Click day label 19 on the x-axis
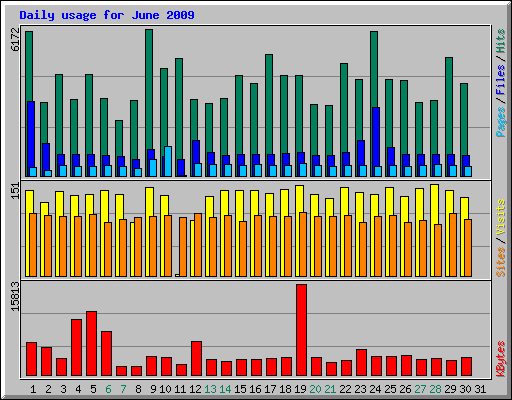This screenshot has width=512, height=400. coord(300,389)
